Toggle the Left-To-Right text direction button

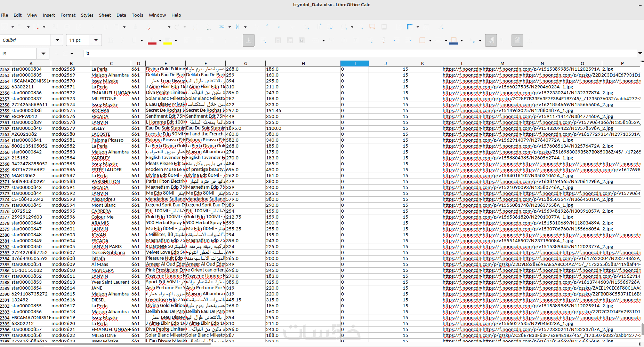pos(491,40)
